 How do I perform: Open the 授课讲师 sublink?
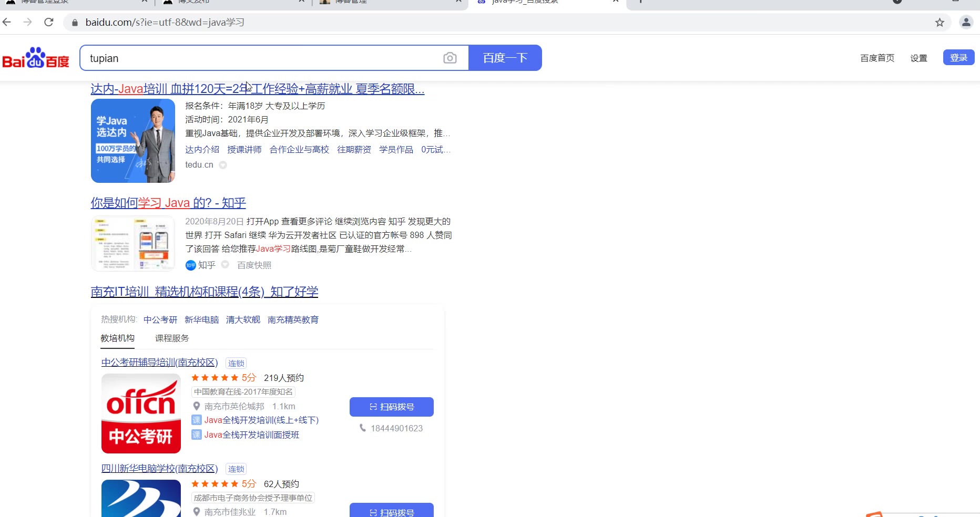[x=244, y=150]
